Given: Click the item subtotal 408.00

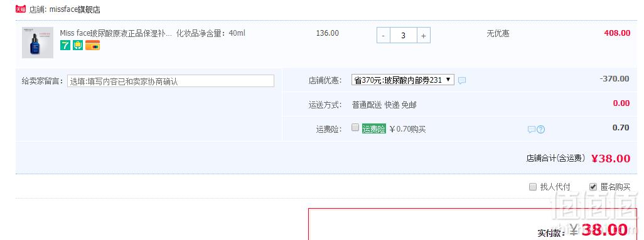Looking at the screenshot, I should click(617, 33).
